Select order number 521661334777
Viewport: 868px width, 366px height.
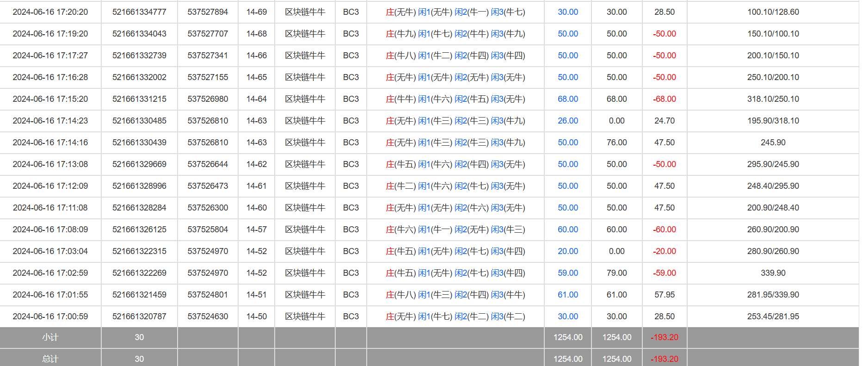click(x=139, y=12)
